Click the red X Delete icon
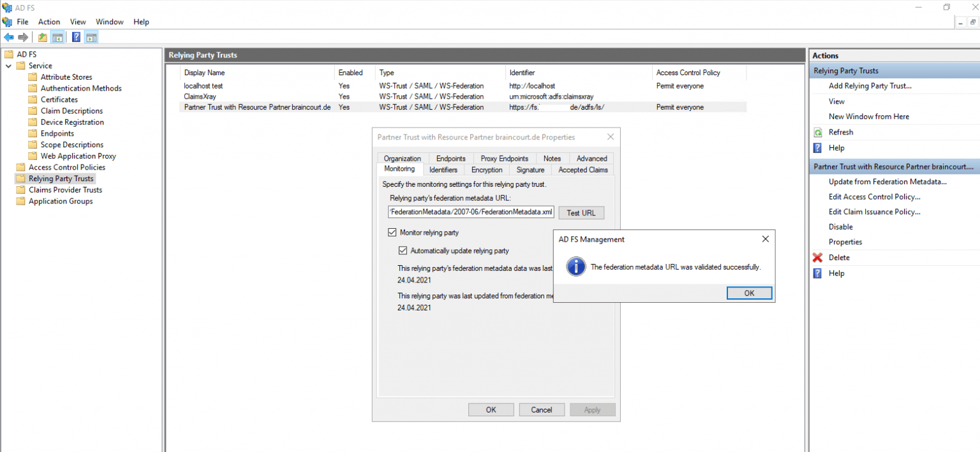Image resolution: width=980 pixels, height=452 pixels. click(x=817, y=258)
